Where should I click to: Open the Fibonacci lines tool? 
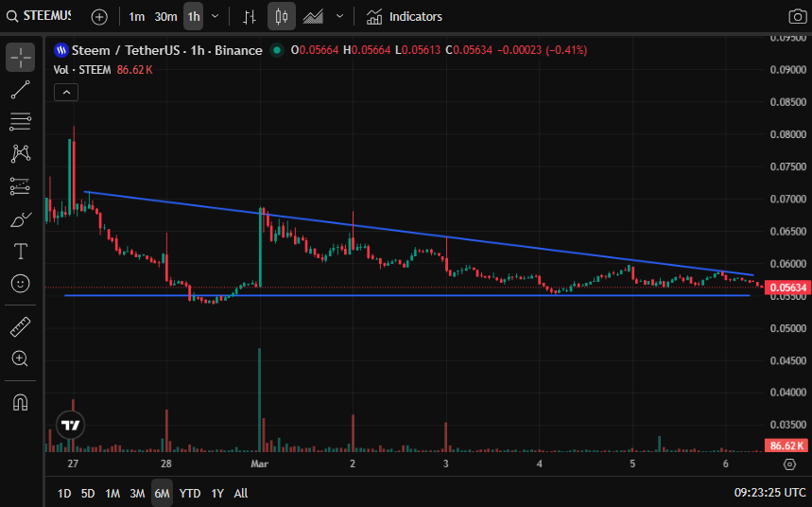point(20,122)
